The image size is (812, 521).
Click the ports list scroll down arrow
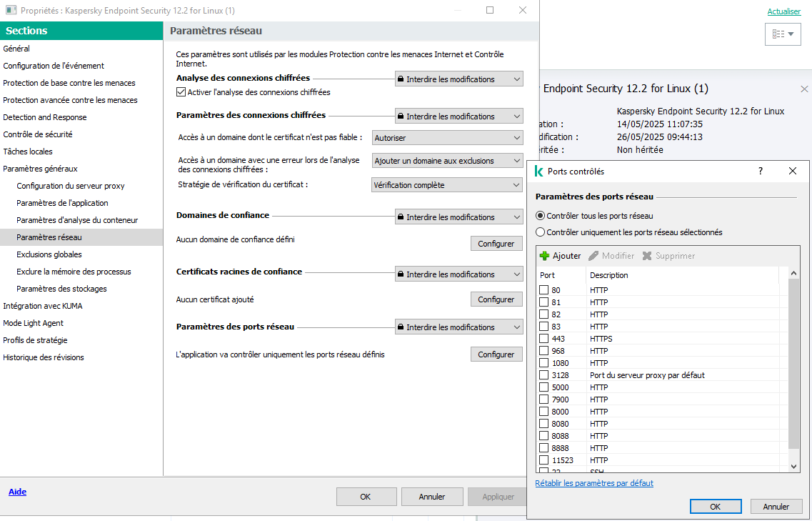pyautogui.click(x=793, y=467)
